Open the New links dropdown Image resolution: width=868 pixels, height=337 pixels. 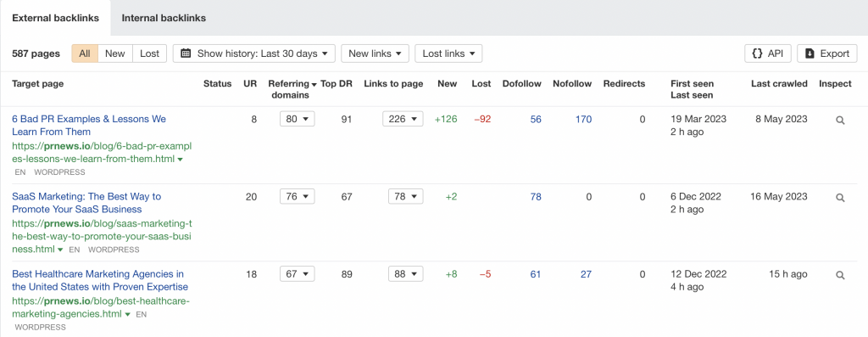click(375, 53)
